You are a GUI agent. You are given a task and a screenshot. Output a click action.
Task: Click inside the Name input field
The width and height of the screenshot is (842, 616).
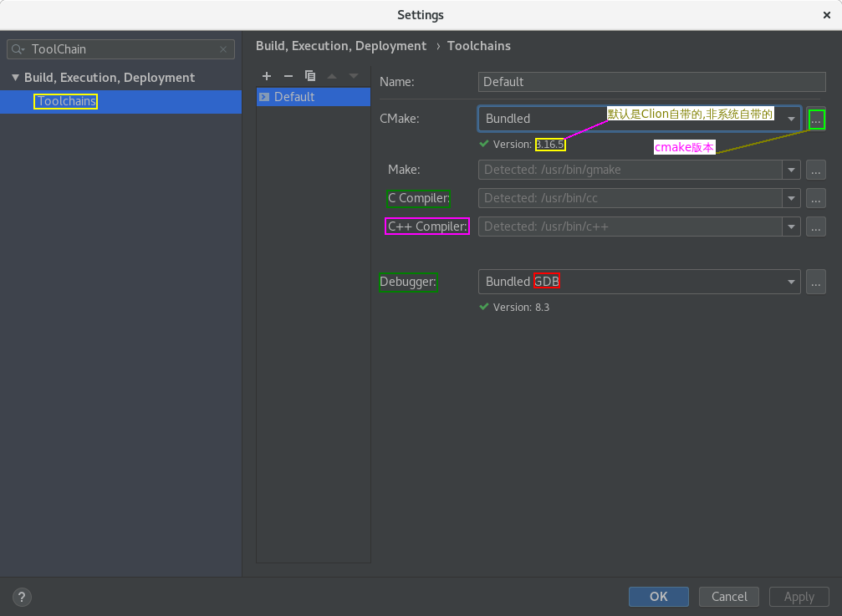point(651,82)
